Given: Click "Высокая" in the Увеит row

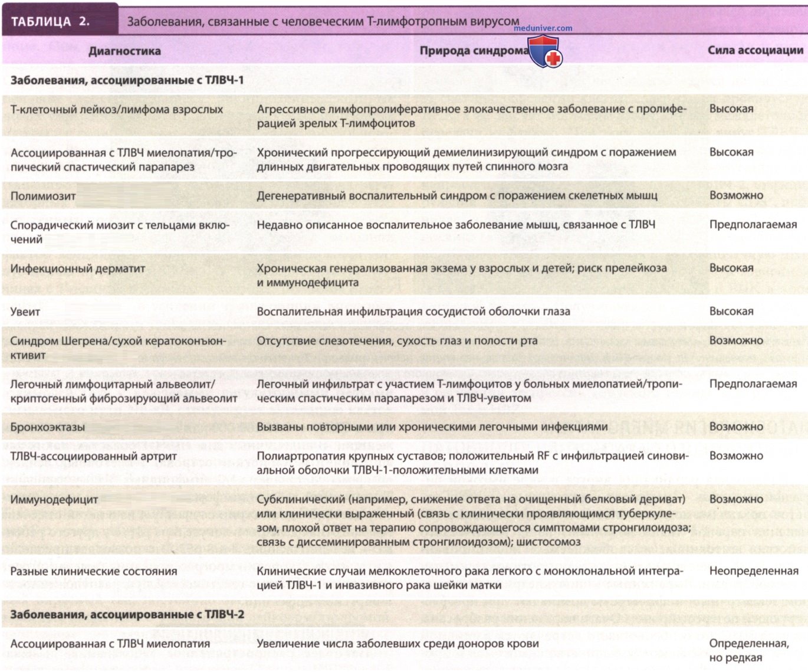Looking at the screenshot, I should pos(731,311).
